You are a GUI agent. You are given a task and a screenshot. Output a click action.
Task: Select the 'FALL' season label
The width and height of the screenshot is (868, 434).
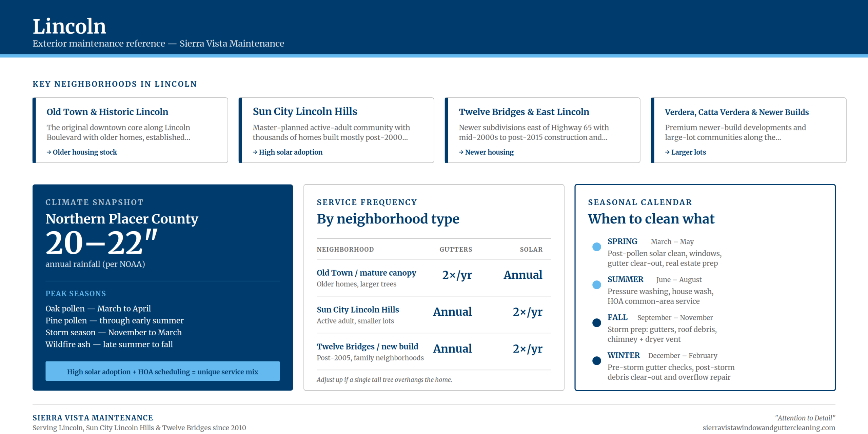tap(618, 317)
